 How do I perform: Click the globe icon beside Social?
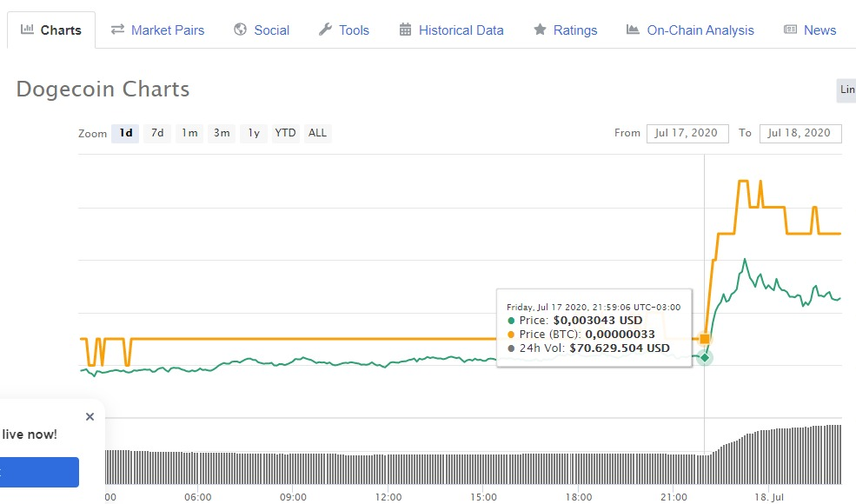(240, 30)
